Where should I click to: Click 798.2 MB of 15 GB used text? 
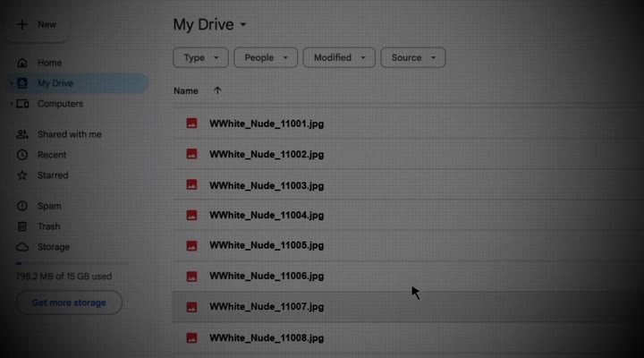[64, 277]
